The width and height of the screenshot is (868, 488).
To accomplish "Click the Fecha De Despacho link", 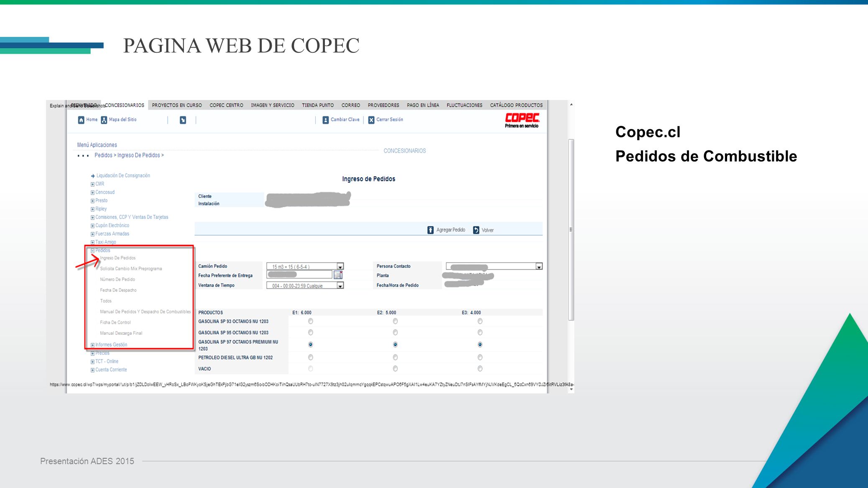I will tap(118, 290).
